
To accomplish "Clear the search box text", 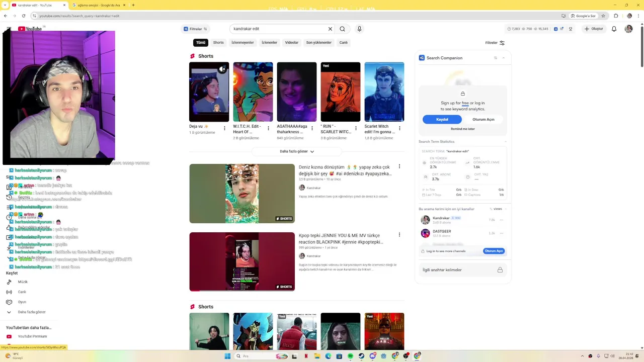I will (x=330, y=29).
